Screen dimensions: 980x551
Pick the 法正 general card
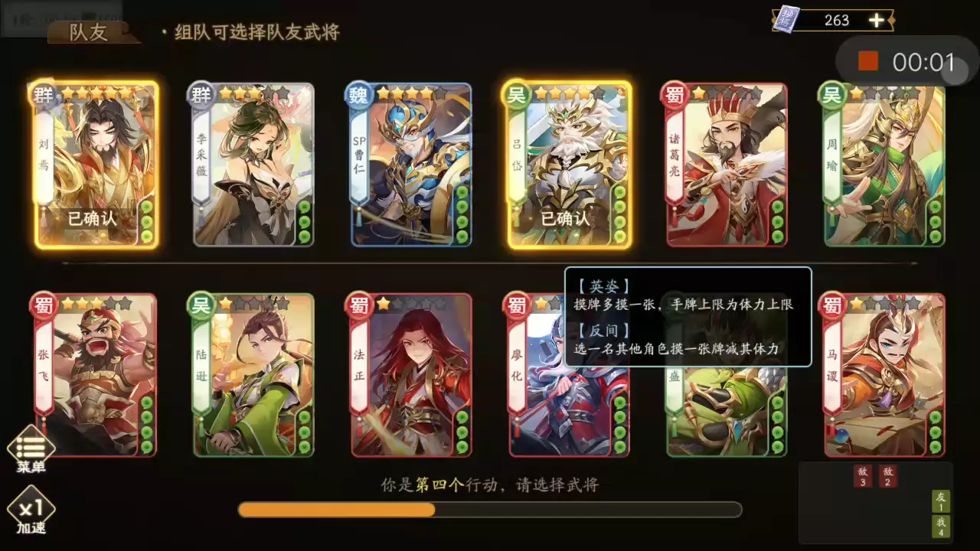411,375
